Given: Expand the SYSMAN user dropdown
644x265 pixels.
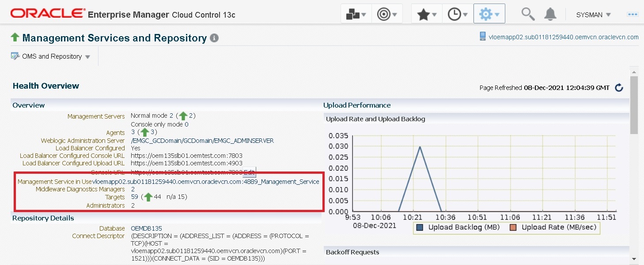Looking at the screenshot, I should (593, 15).
